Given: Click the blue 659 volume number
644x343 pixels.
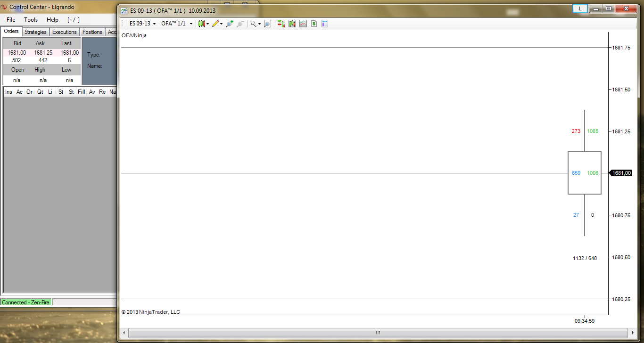Looking at the screenshot, I should click(576, 173).
